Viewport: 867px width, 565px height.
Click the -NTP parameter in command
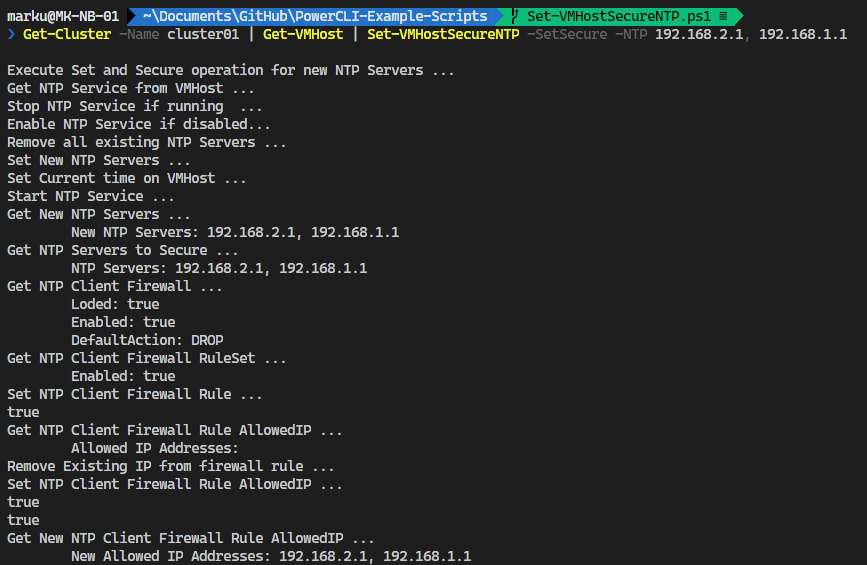tap(631, 34)
